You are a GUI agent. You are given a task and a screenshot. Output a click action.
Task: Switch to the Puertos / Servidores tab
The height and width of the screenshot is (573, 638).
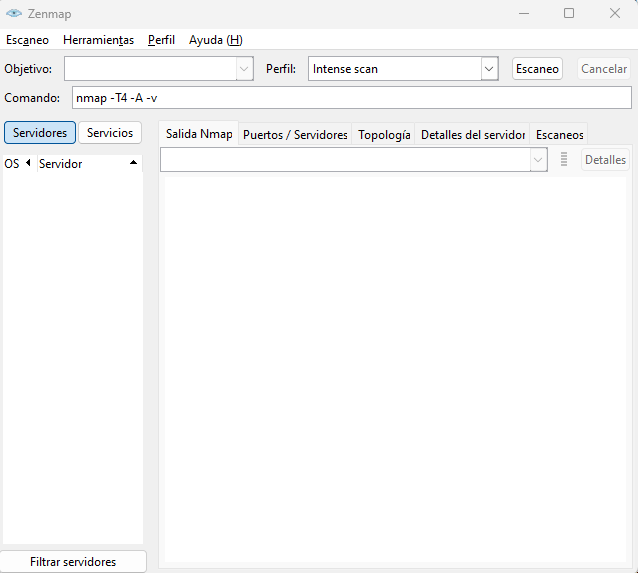(x=295, y=135)
